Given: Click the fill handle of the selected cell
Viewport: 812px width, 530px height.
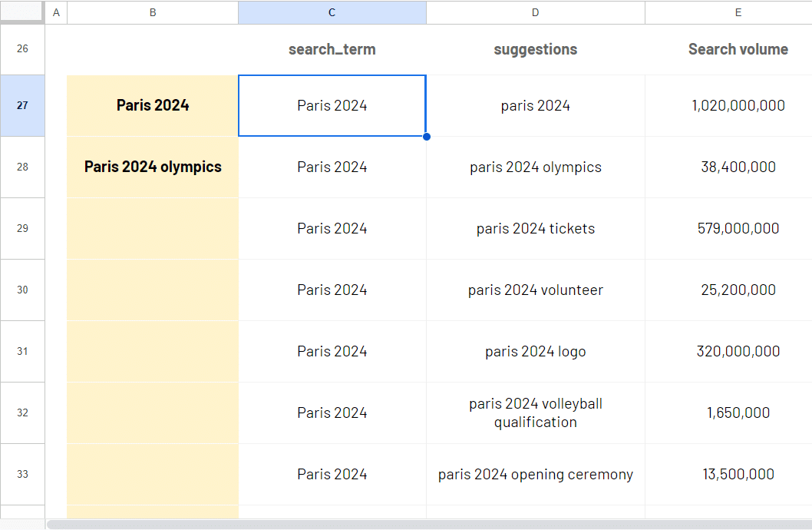Looking at the screenshot, I should (x=426, y=137).
